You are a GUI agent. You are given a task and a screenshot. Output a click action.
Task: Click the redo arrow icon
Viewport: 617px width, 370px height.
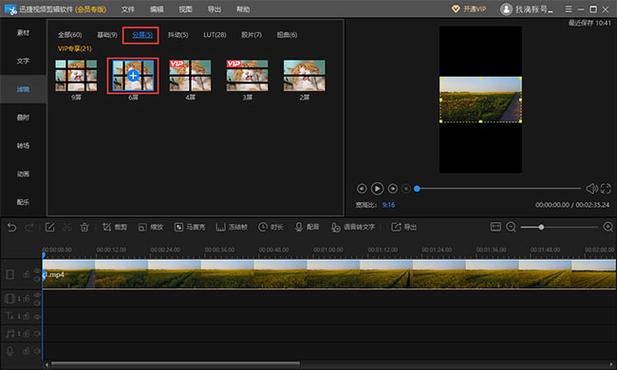pyautogui.click(x=29, y=227)
